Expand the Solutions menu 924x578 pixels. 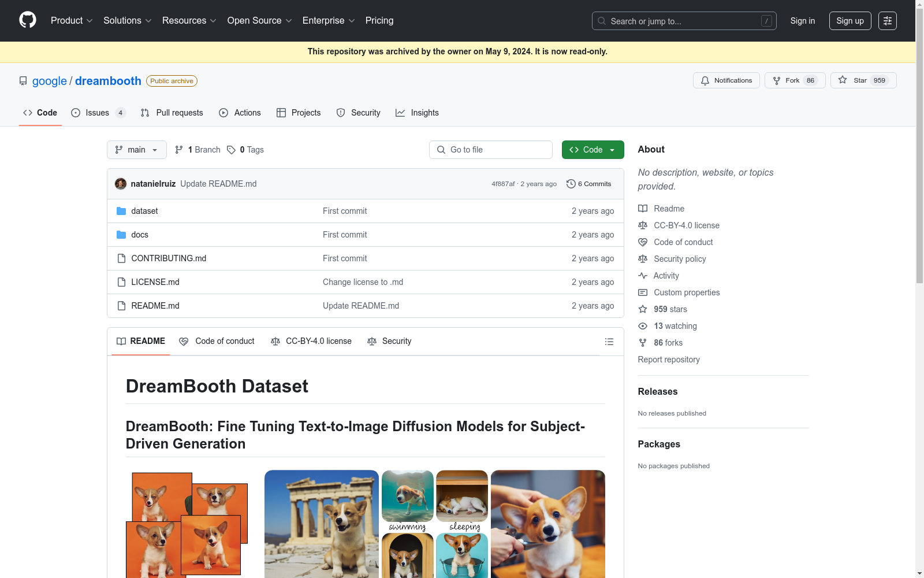[x=128, y=20]
